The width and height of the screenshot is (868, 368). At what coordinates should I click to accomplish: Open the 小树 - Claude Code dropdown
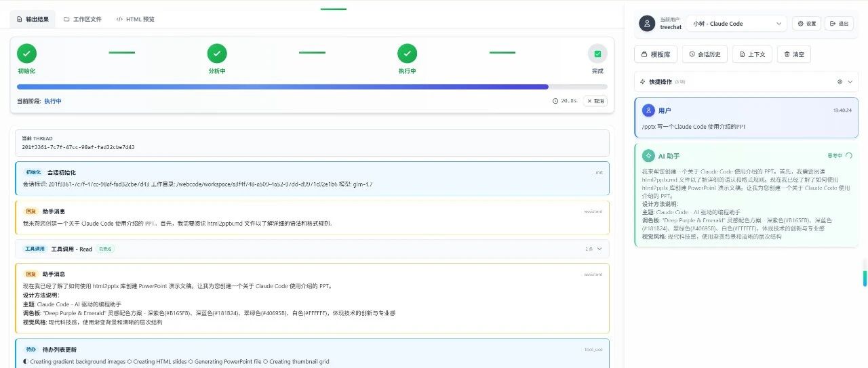[x=736, y=23]
